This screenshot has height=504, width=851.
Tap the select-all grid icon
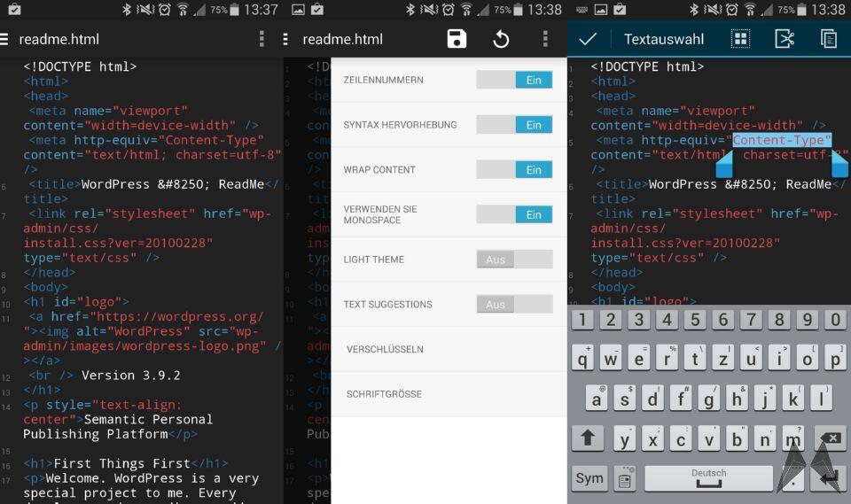740,38
